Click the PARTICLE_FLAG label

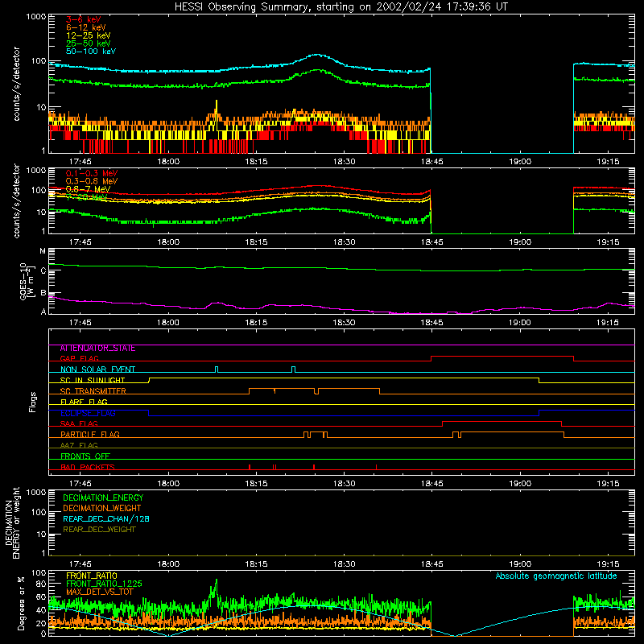pos(90,435)
